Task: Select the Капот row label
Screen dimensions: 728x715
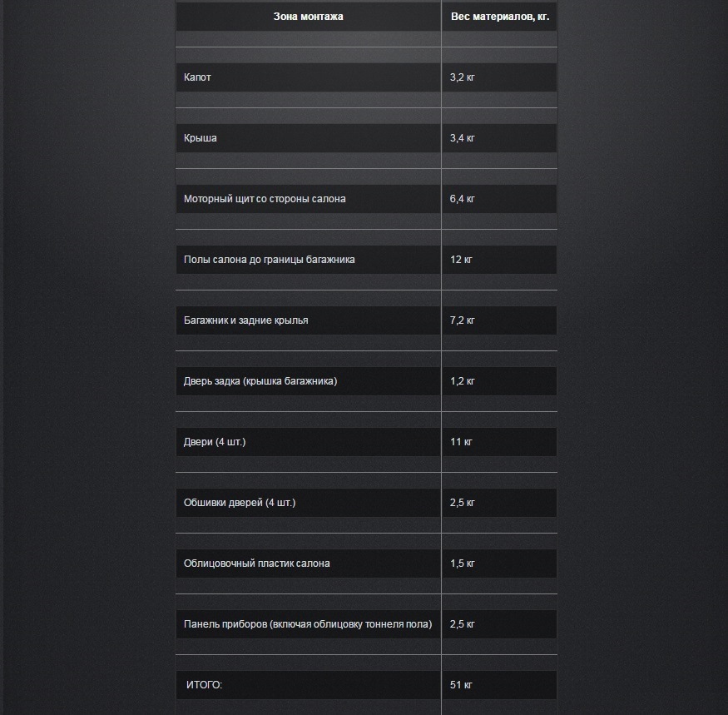Action: click(309, 77)
